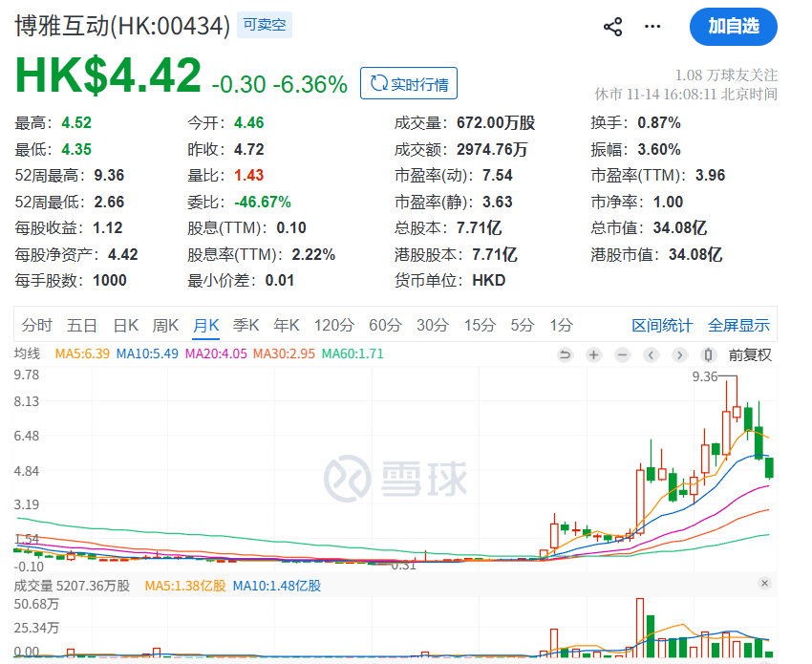Click the 9.36 peak marker on chart
The height and width of the screenshot is (664, 812).
click(705, 376)
